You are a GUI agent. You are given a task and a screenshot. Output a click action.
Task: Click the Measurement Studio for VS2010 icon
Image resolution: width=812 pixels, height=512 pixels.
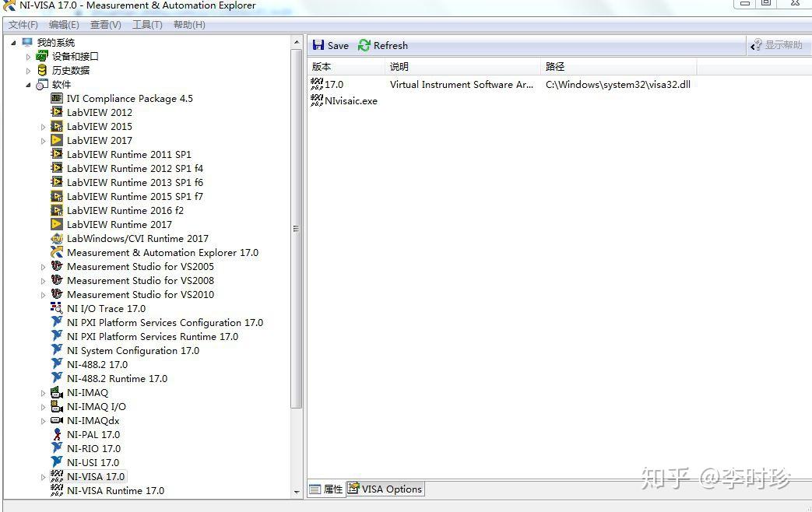pos(57,294)
